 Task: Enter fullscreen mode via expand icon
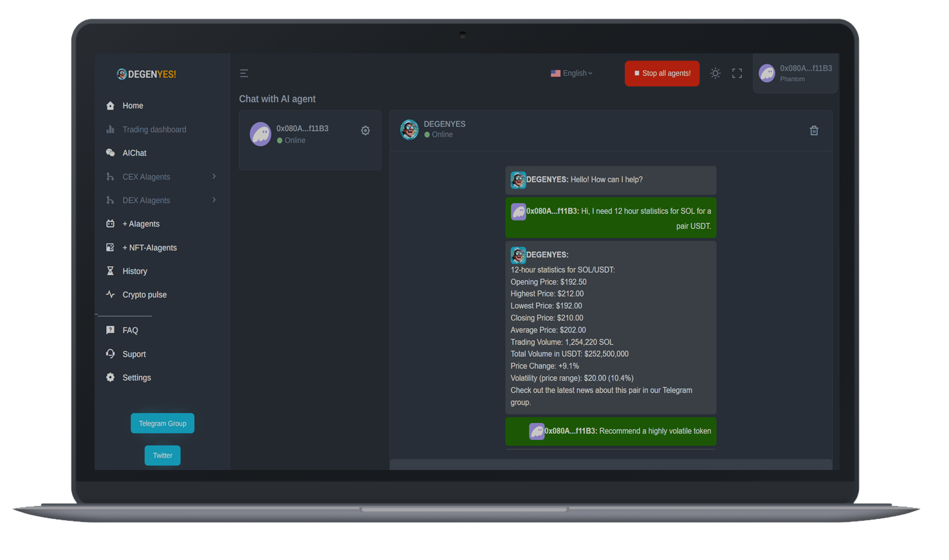[737, 73]
